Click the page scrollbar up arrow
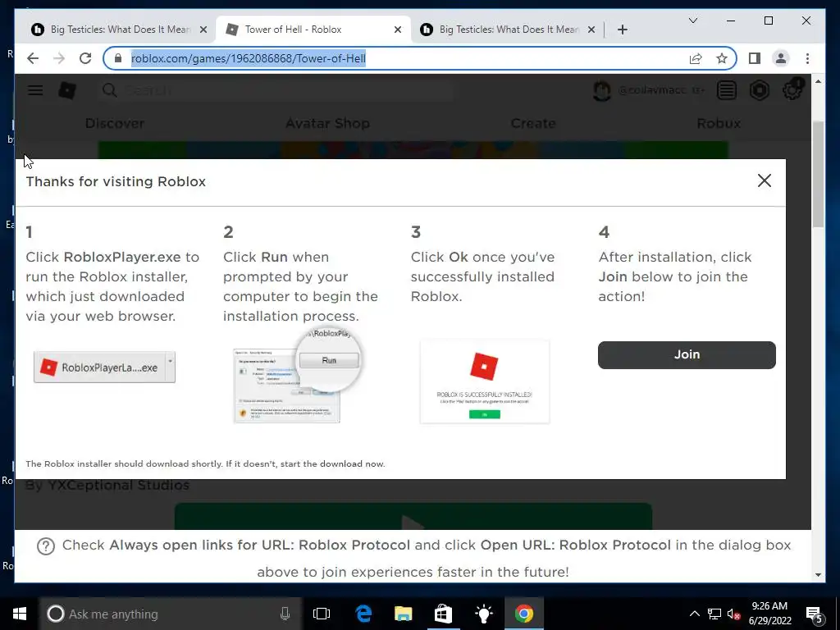Screen dimensions: 840x630 (x=818, y=81)
